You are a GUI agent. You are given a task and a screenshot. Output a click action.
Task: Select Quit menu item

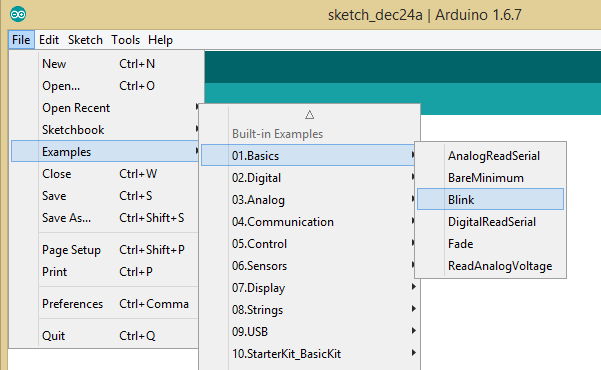(105, 336)
